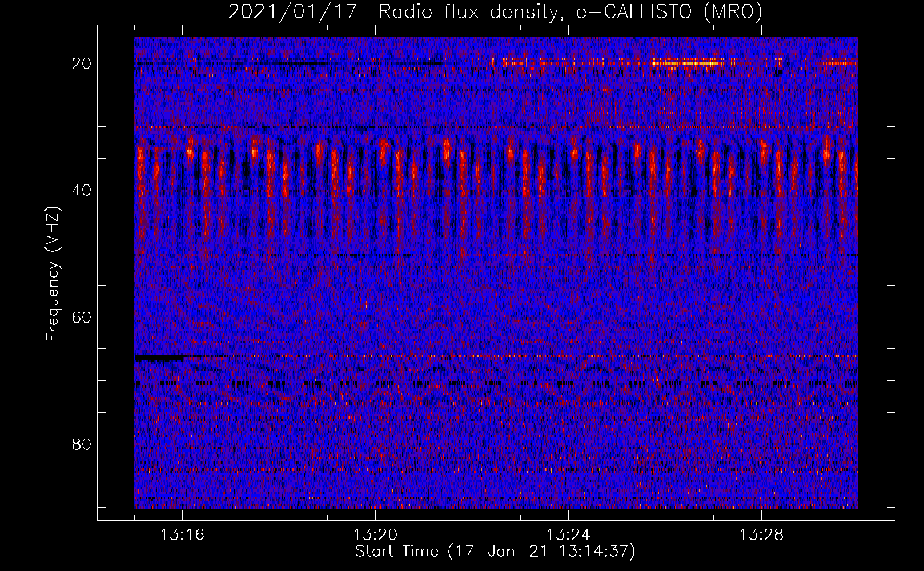Click inside the radio spectrogram plot
Screen dimensions: 924x571
point(496,272)
